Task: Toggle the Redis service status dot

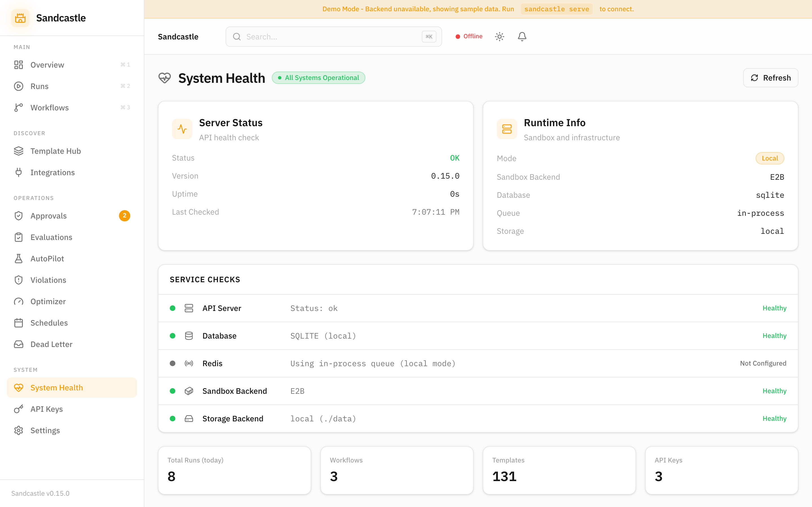Action: [x=173, y=363]
